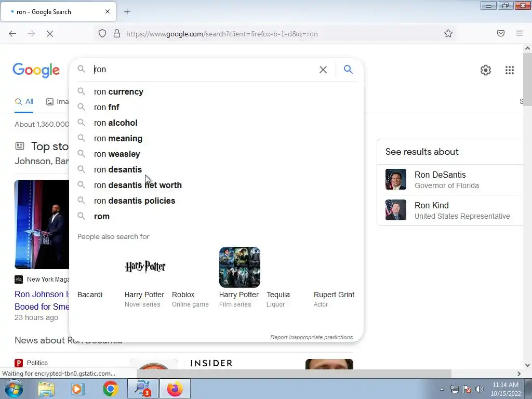Choose the plain ron desantis suggestion
The height and width of the screenshot is (399, 532).
pos(217,170)
